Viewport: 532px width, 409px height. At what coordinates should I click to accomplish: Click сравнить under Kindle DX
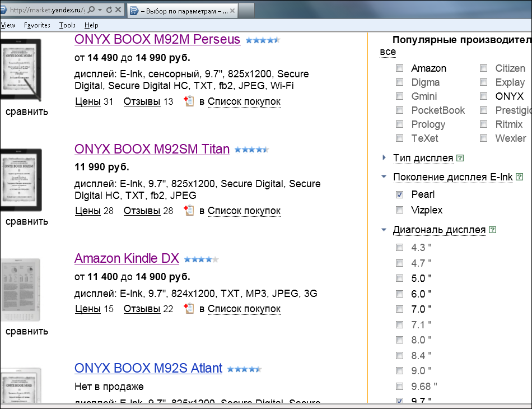[27, 331]
